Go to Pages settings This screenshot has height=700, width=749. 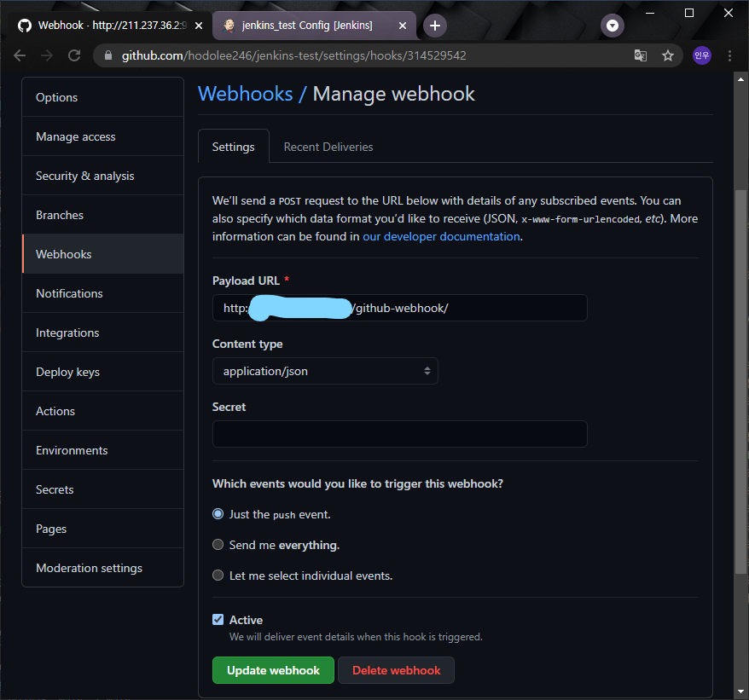[102, 528]
